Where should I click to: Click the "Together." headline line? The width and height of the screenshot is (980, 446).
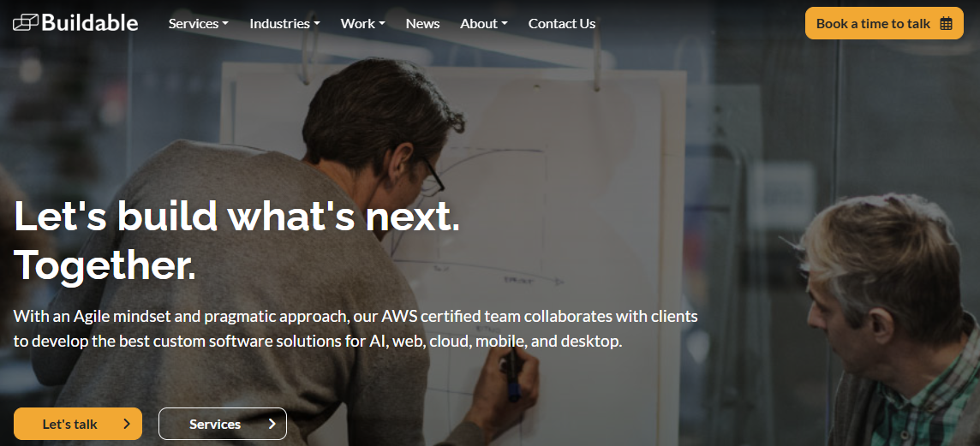pos(105,265)
